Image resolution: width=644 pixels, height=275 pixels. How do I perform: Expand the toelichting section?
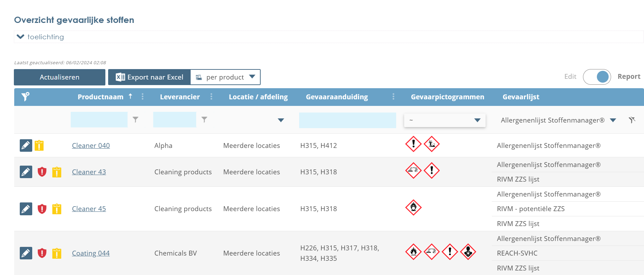tap(21, 37)
